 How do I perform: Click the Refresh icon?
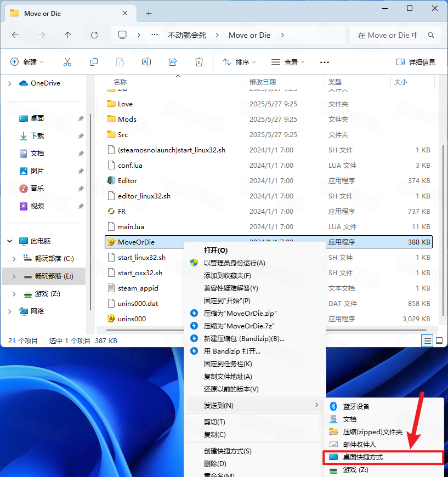click(x=94, y=35)
